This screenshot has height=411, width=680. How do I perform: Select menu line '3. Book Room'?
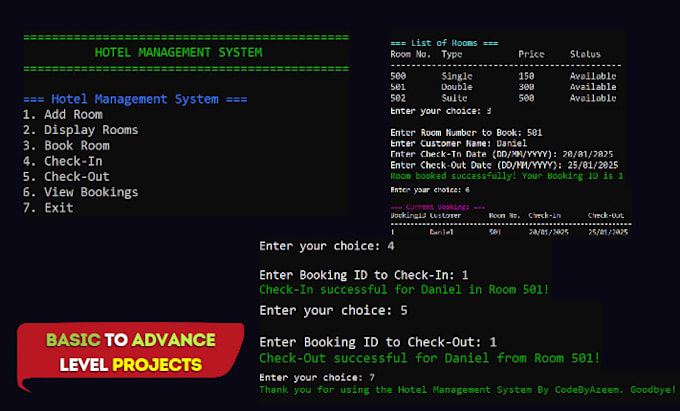[66, 146]
